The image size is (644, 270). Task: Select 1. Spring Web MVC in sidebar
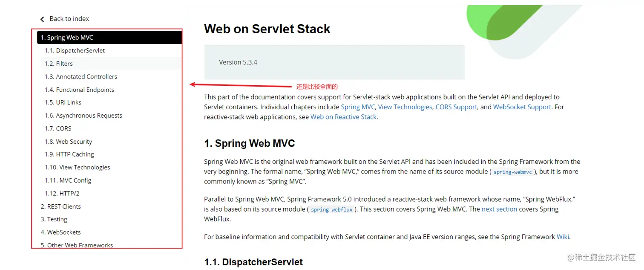coord(66,38)
